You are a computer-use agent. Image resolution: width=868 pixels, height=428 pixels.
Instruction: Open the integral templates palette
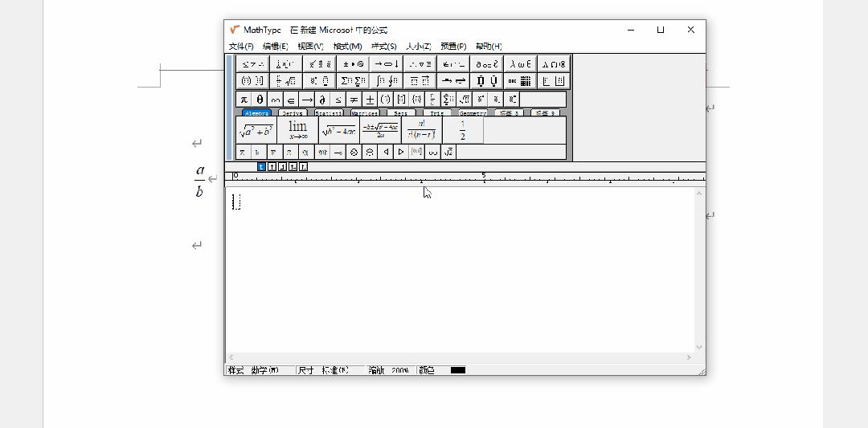(387, 81)
